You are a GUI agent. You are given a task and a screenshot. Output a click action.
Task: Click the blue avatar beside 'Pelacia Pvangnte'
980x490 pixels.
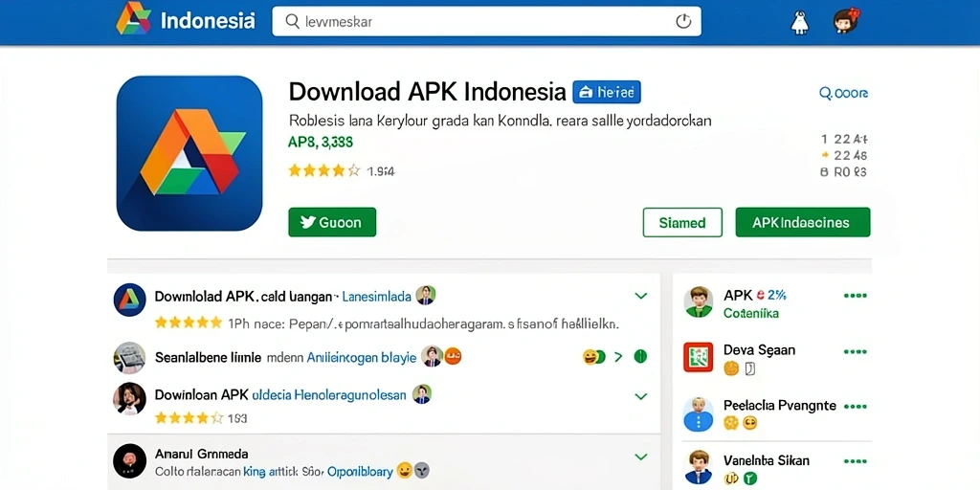698,413
